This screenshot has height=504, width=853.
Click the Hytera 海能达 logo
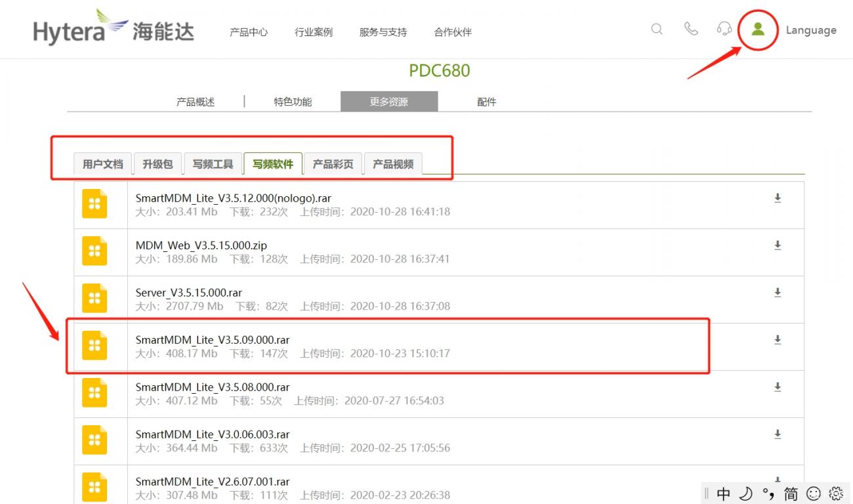tap(114, 28)
